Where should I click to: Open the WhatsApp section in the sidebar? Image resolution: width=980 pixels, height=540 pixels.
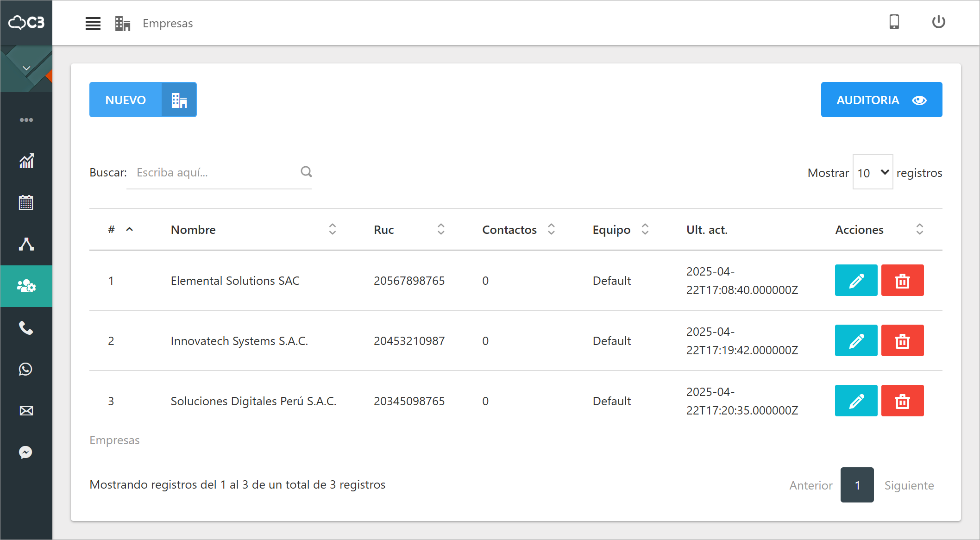pos(26,369)
